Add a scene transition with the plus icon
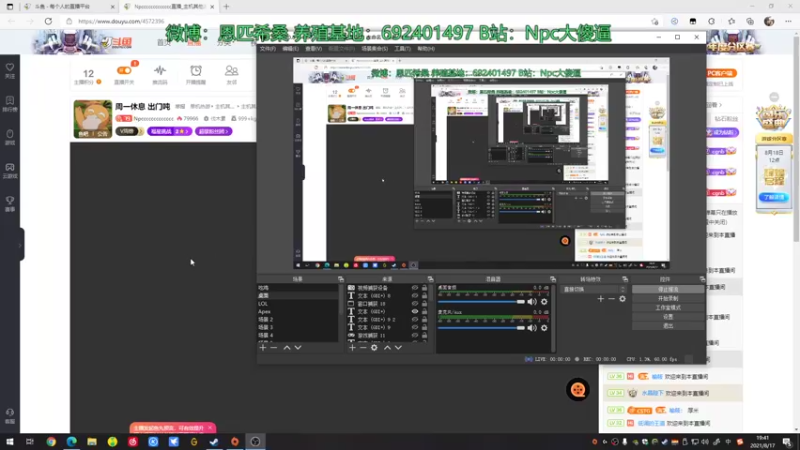This screenshot has width=800, height=450. click(601, 298)
